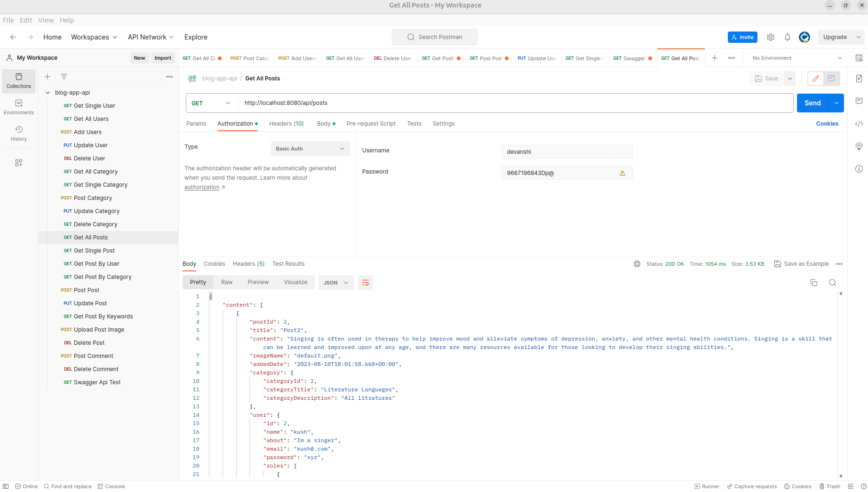This screenshot has height=492, width=868.
Task: Open the JSON response format dropdown
Action: pyautogui.click(x=336, y=282)
